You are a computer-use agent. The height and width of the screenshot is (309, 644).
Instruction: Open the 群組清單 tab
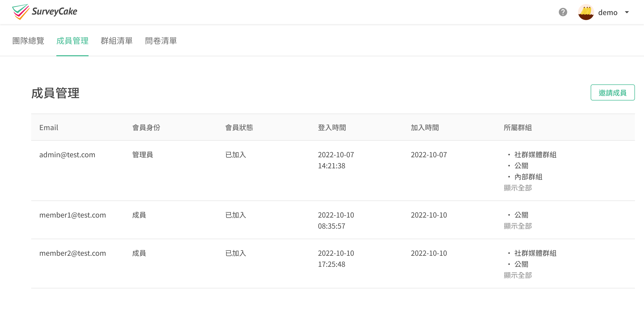pyautogui.click(x=117, y=41)
